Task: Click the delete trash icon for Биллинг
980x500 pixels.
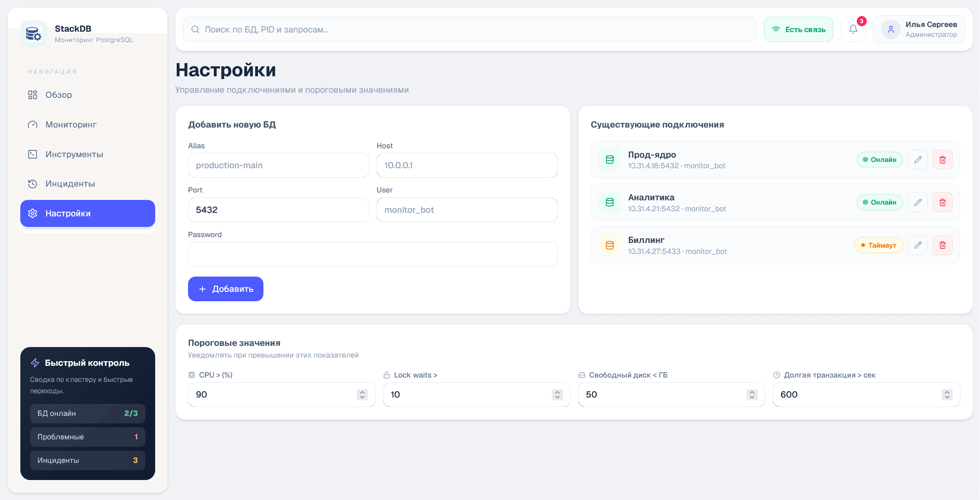Action: [x=942, y=245]
